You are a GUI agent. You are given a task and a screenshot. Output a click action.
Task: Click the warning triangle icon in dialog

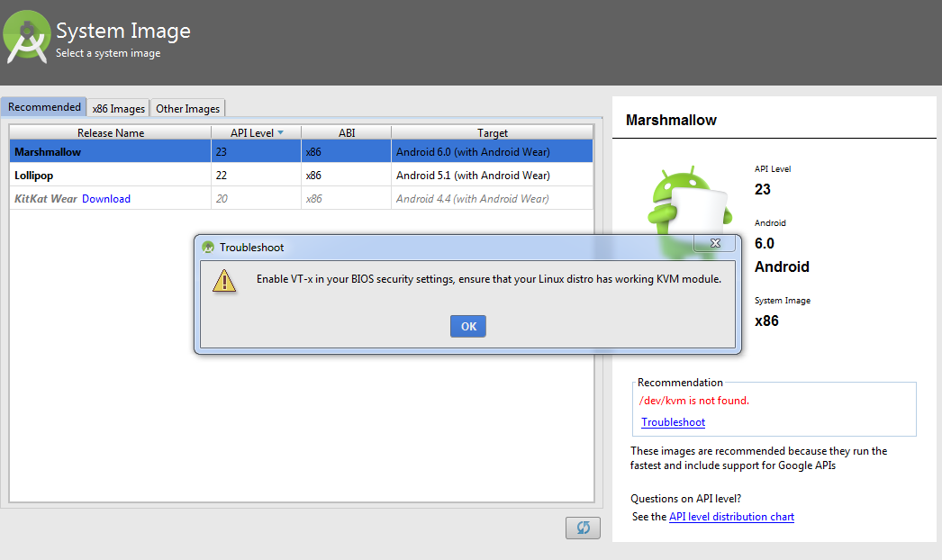point(224,281)
